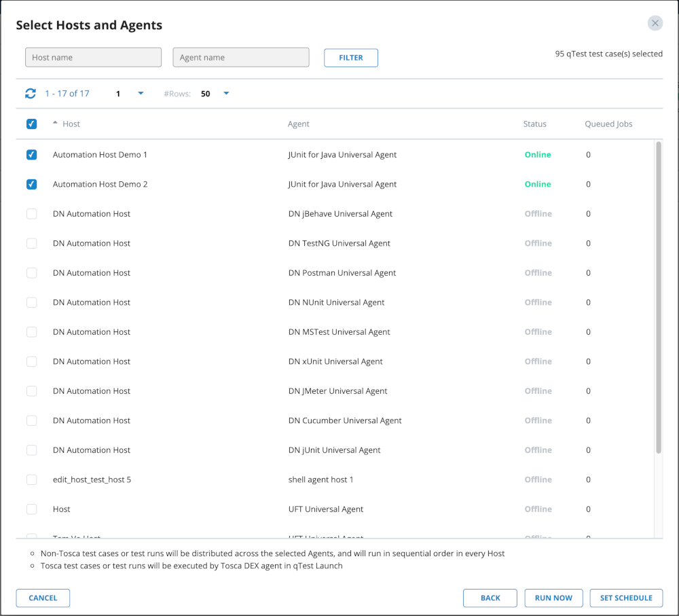Click the Host column sort arrow

pos(55,123)
